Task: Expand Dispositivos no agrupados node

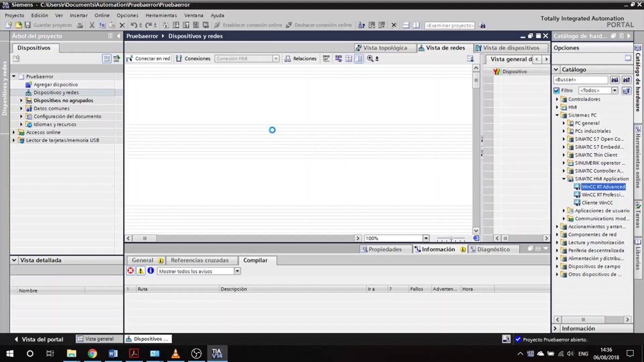Action: click(x=22, y=101)
